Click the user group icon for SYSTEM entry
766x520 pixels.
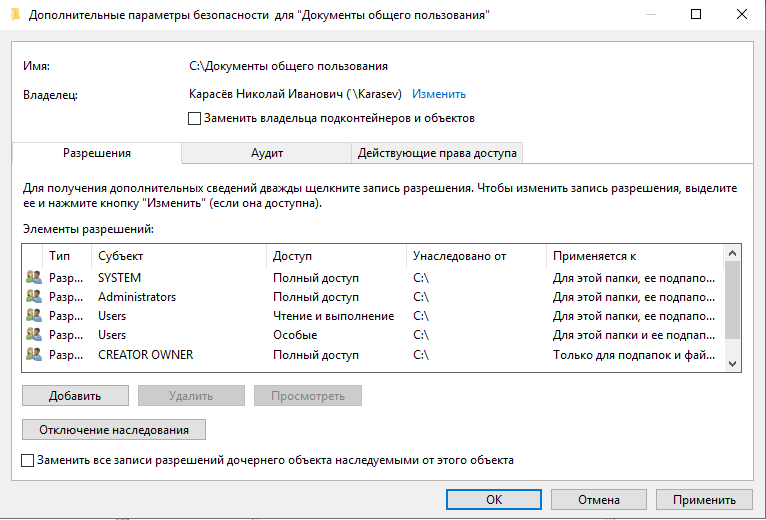tap(33, 278)
